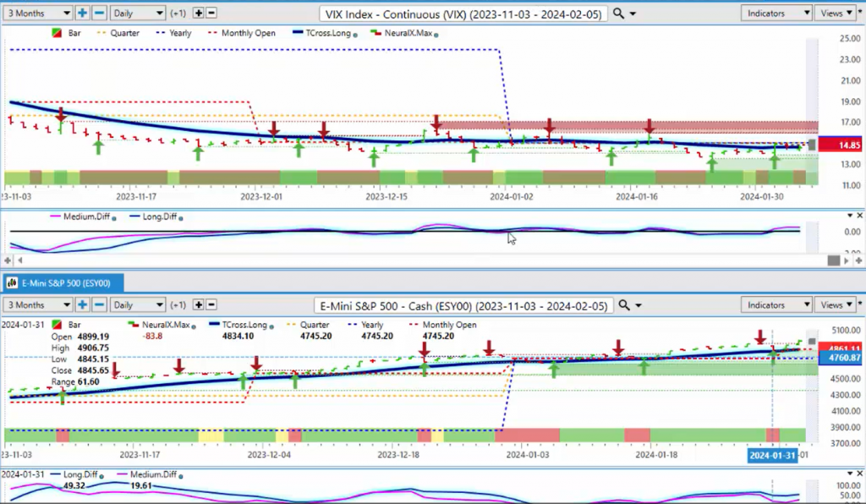Open pane menu arrow in E-Mini indicator pane

850,474
